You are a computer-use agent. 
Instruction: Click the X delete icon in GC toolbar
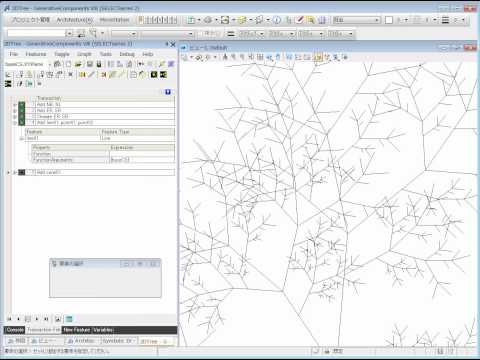(x=70, y=75)
